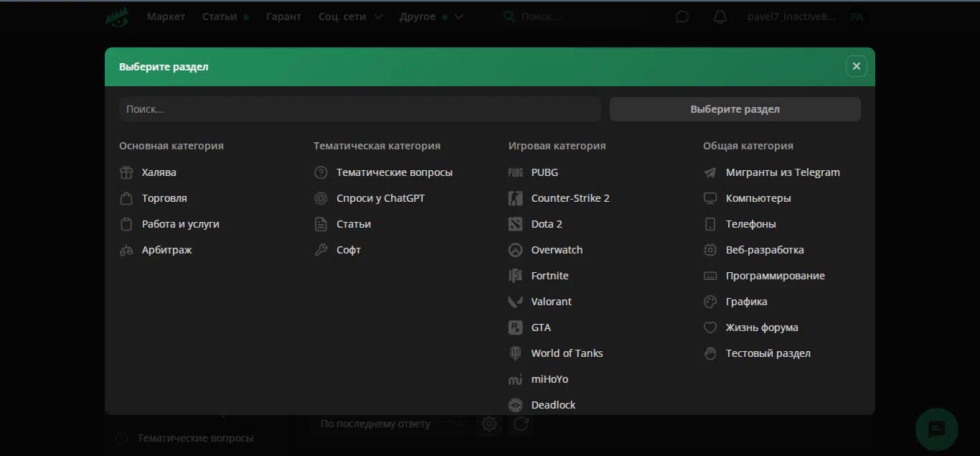Close the Выберите раздел dialog
The height and width of the screenshot is (456, 980).
[856, 66]
